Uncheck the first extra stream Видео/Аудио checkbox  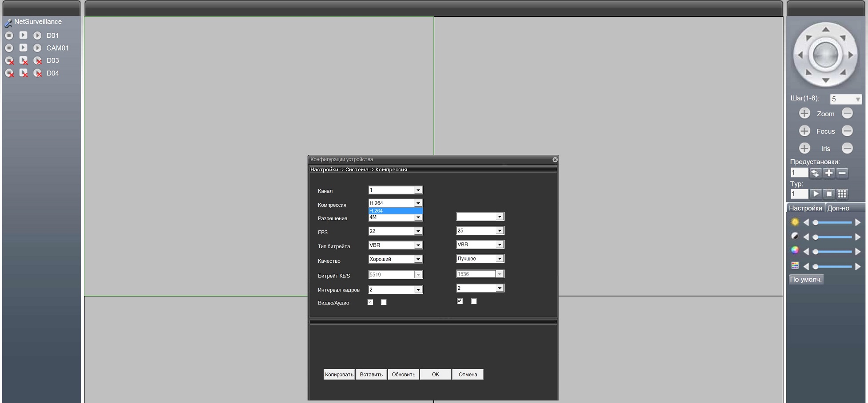pyautogui.click(x=460, y=301)
